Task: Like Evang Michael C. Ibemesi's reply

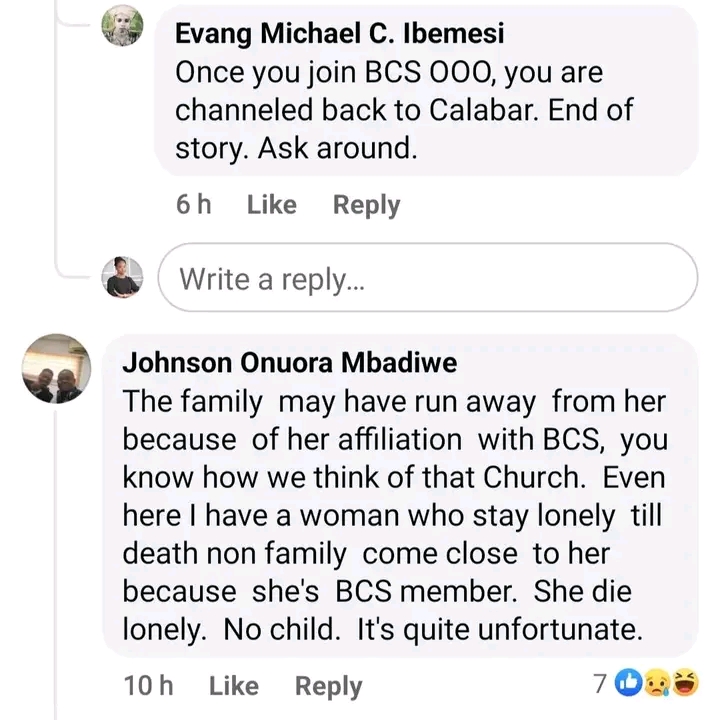Action: 271,205
